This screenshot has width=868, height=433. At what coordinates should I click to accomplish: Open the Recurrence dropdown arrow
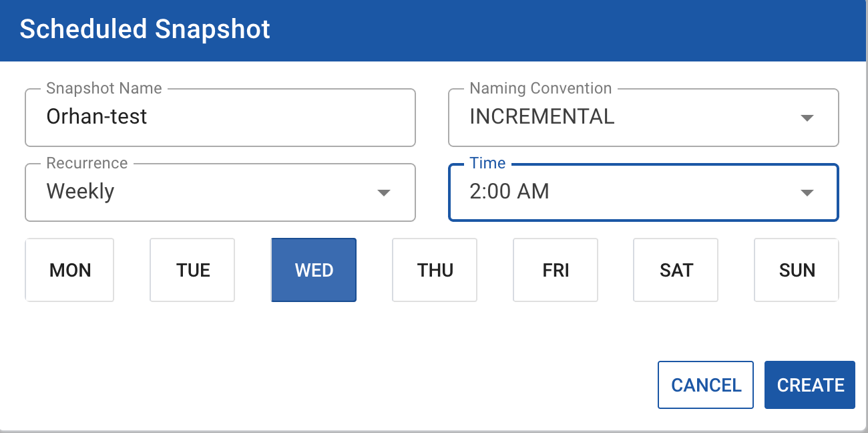pyautogui.click(x=384, y=192)
